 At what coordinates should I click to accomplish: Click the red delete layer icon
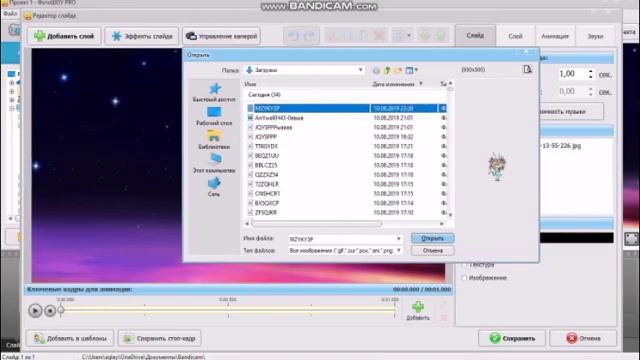379,36
